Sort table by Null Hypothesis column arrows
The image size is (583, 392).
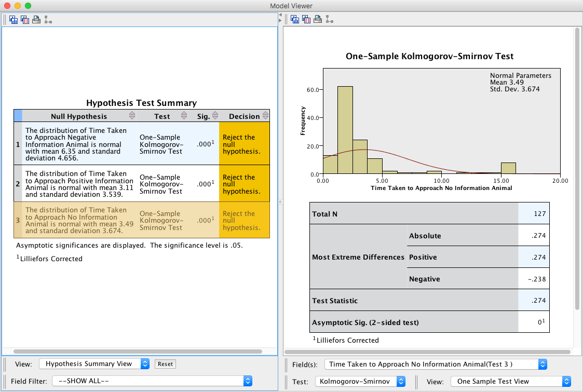[x=132, y=116]
